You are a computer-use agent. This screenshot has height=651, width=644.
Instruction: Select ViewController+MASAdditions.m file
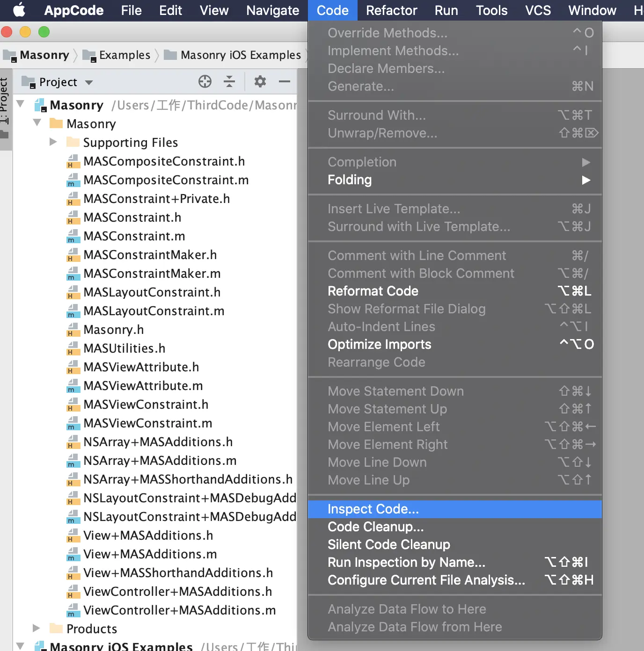coord(180,610)
